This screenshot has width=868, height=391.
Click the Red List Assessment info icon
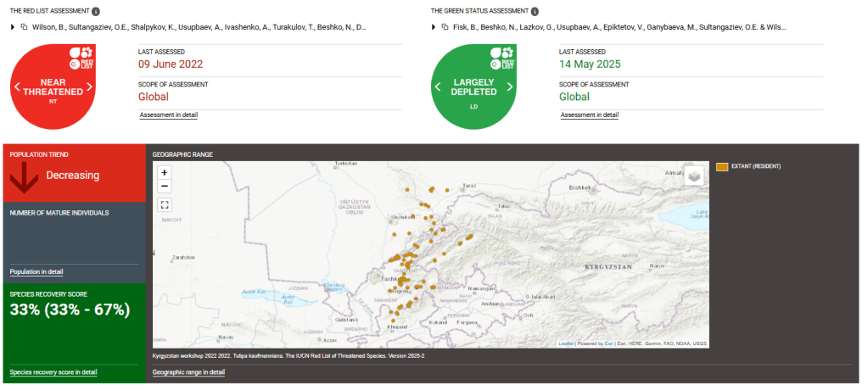pos(96,12)
